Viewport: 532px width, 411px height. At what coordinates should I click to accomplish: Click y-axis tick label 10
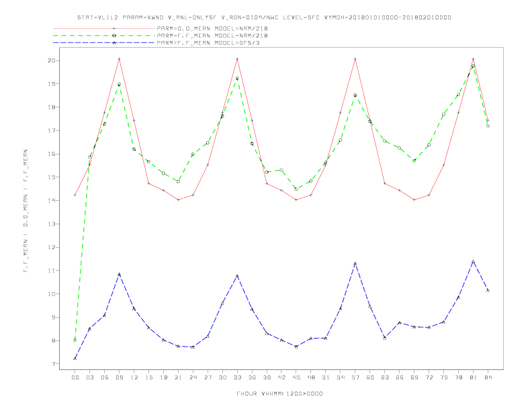52,294
